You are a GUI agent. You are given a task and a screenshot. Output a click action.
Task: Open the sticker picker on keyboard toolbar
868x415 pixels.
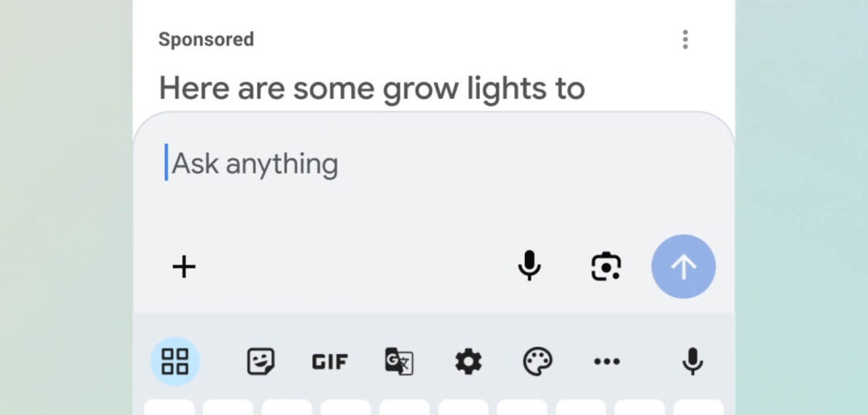(x=260, y=362)
